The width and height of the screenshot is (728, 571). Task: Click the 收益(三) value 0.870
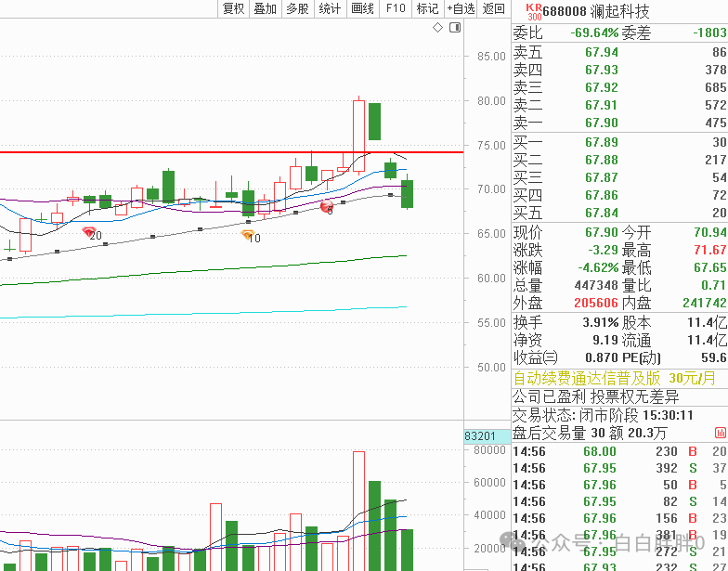[602, 357]
